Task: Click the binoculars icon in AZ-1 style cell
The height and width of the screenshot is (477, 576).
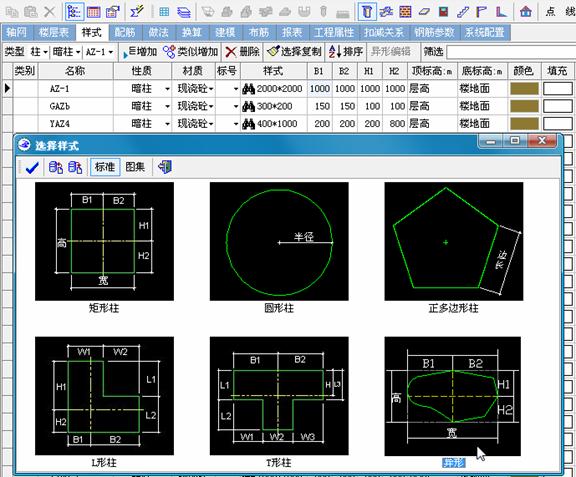Action: (248, 89)
